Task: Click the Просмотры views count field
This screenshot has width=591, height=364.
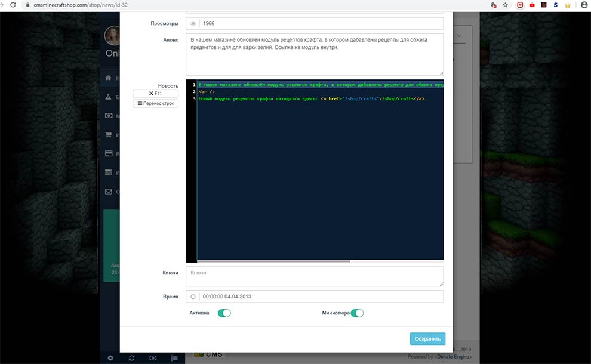Action: (x=322, y=23)
